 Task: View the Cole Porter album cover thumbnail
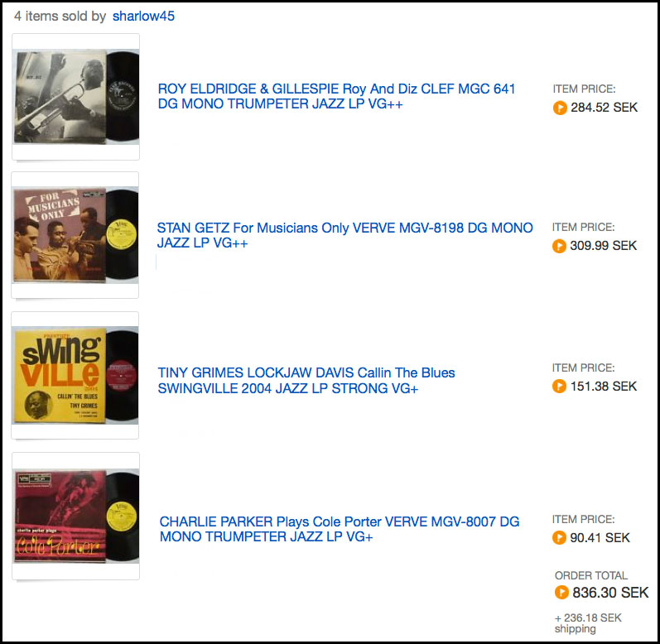tap(75, 517)
